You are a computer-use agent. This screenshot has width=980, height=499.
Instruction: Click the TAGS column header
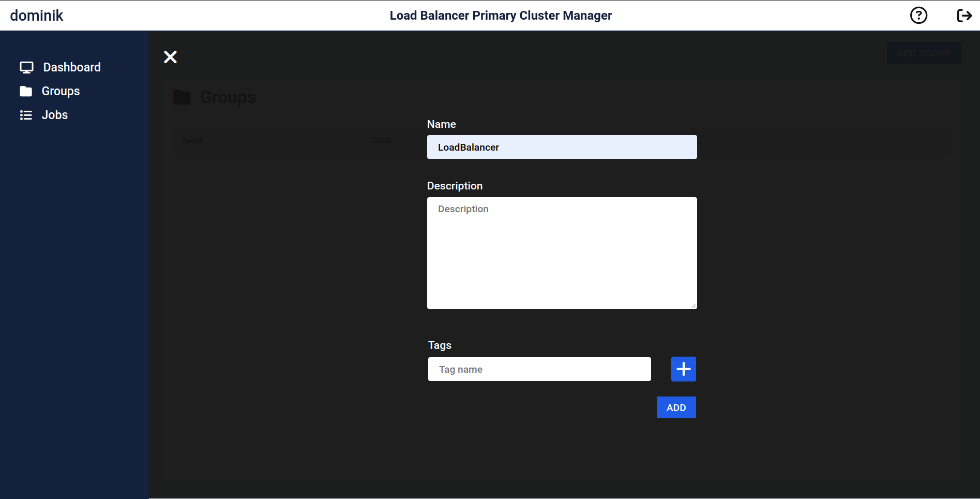(382, 140)
